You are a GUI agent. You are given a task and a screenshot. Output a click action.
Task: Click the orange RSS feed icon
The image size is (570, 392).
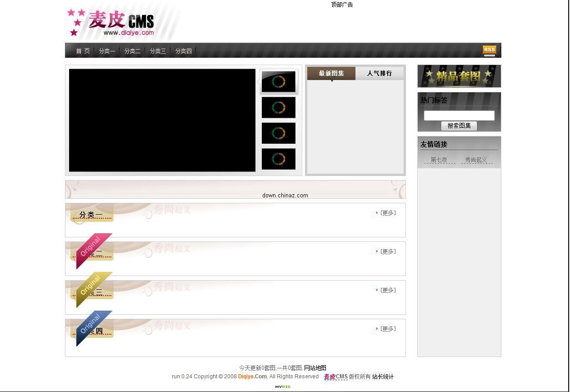[489, 50]
